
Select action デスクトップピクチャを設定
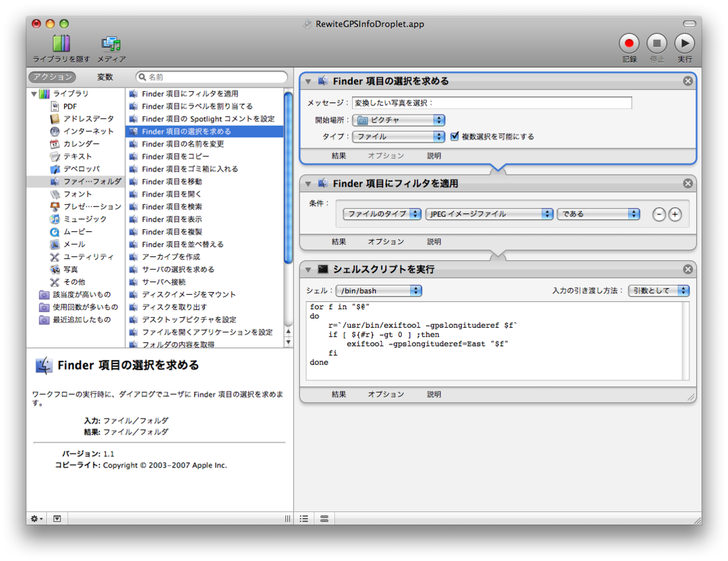coord(205,320)
